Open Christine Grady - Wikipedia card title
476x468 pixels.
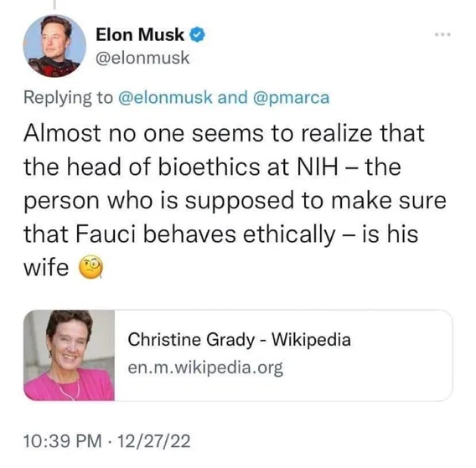(239, 339)
